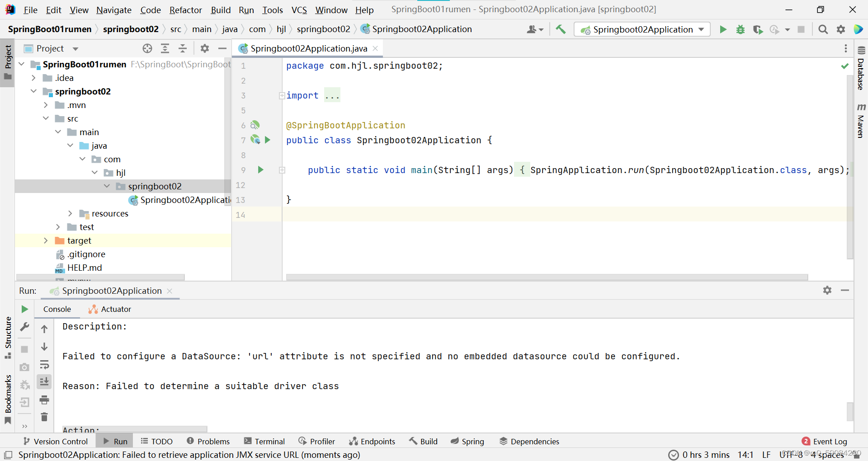Collapse the springboot02 package in Project tree

coord(107,186)
